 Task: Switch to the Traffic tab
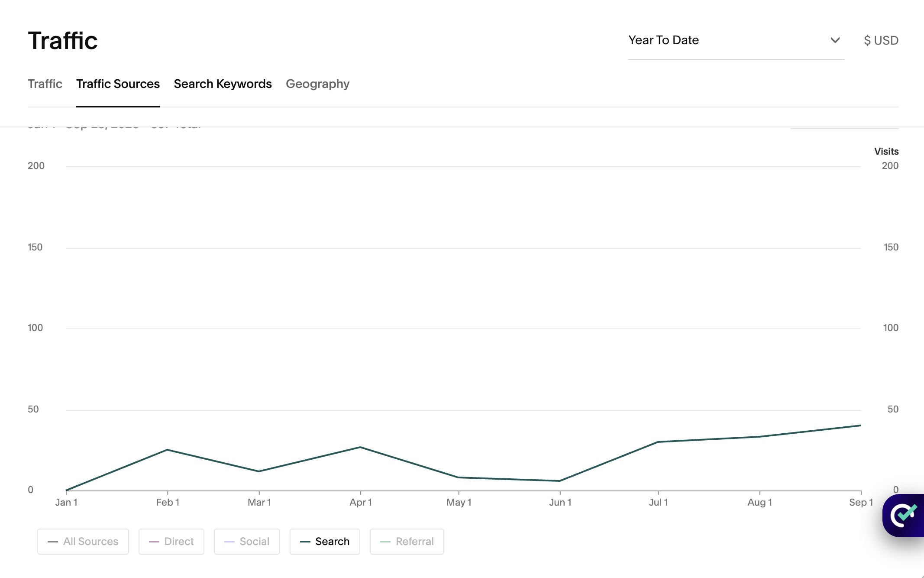click(x=45, y=84)
